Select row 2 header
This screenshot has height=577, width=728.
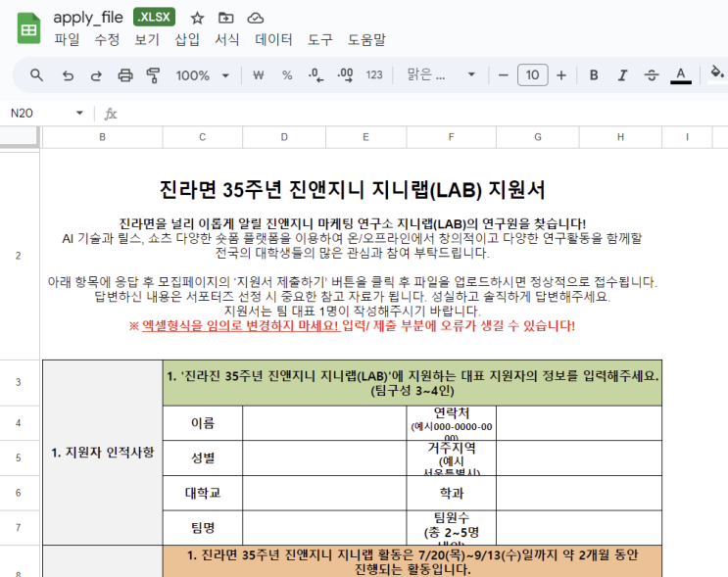(x=19, y=256)
